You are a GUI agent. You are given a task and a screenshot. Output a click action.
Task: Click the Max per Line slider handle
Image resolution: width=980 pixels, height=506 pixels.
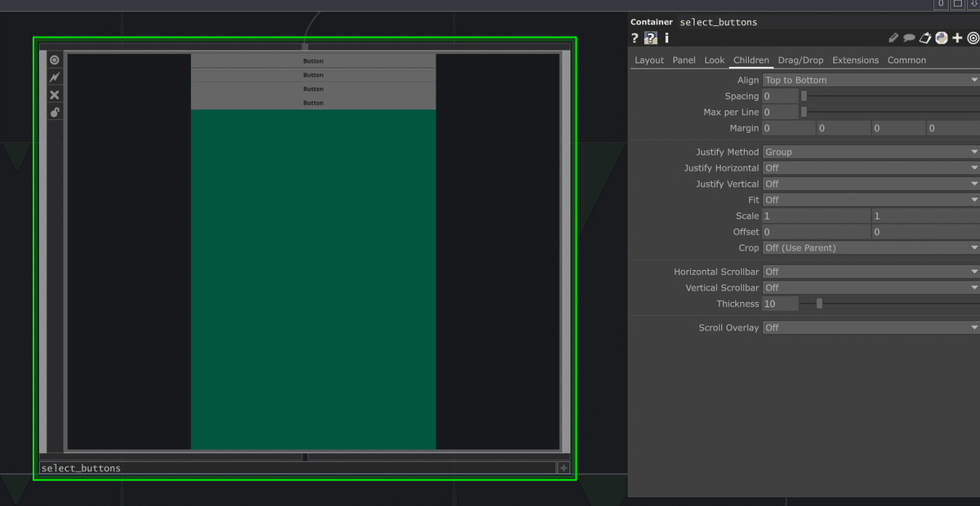804,112
